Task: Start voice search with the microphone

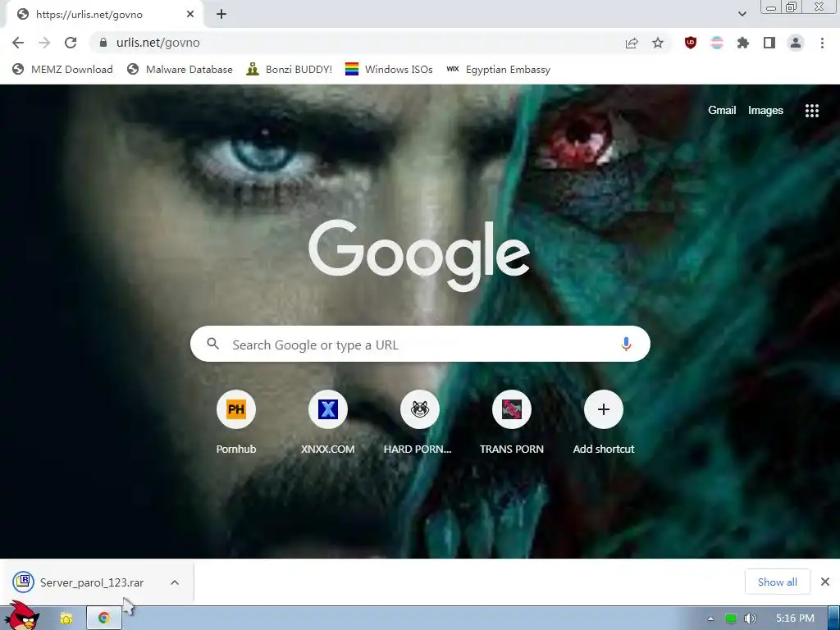Action: 626,344
